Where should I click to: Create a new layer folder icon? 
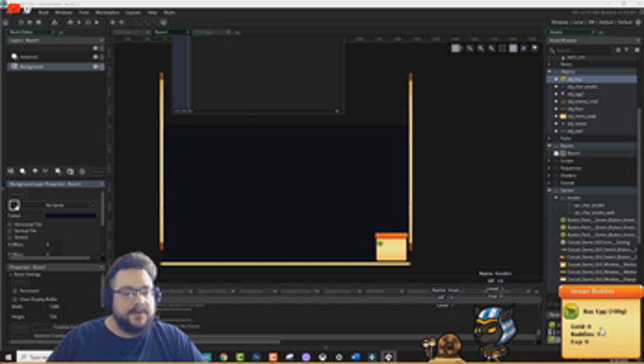click(x=70, y=171)
